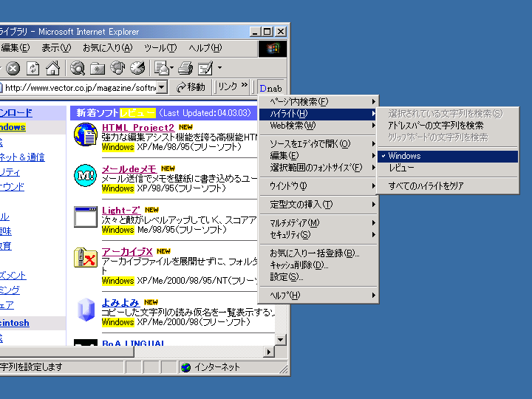Click the horizontal scrollbar thumb
This screenshot has height=399, width=532.
coord(66,352)
